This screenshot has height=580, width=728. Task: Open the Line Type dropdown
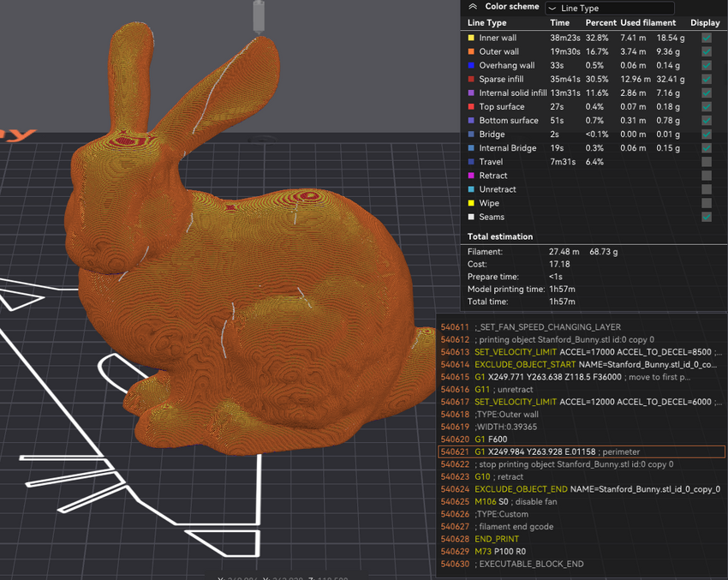(609, 8)
